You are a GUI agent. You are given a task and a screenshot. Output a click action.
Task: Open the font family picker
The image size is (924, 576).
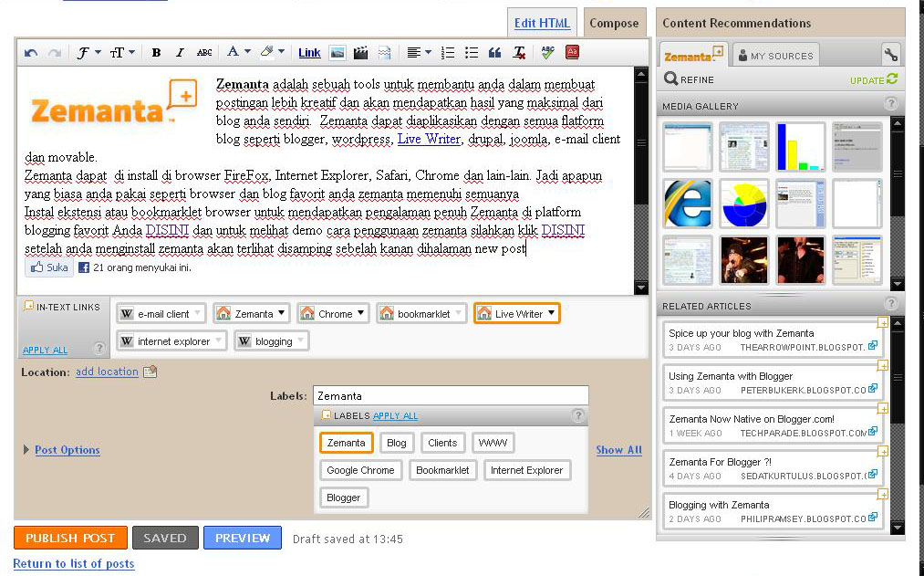click(x=88, y=52)
